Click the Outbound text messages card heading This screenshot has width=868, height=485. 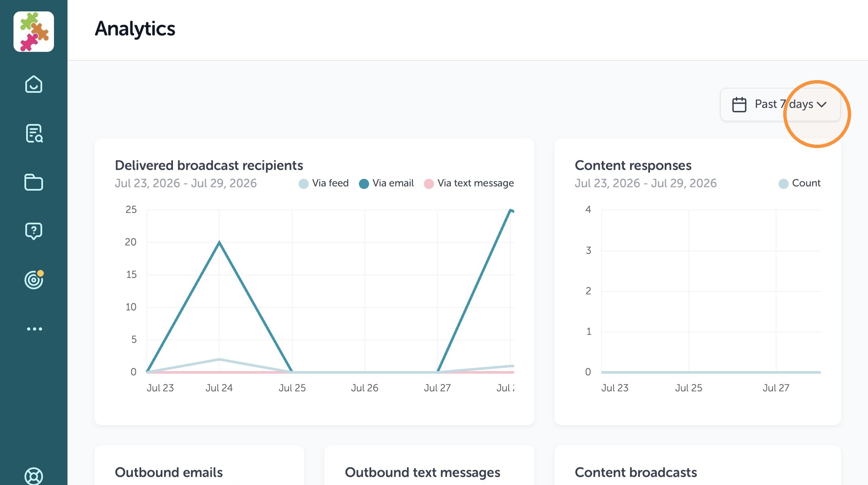[x=423, y=472]
